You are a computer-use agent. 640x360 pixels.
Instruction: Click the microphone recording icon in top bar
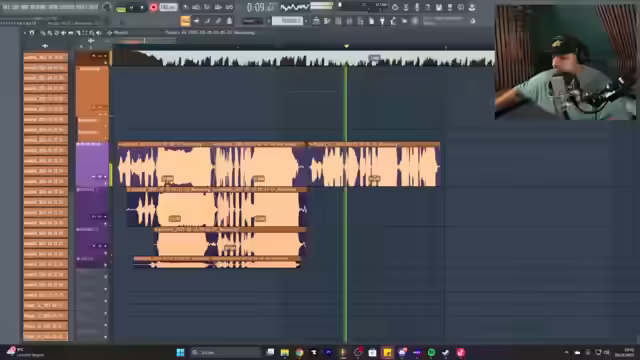click(x=417, y=7)
